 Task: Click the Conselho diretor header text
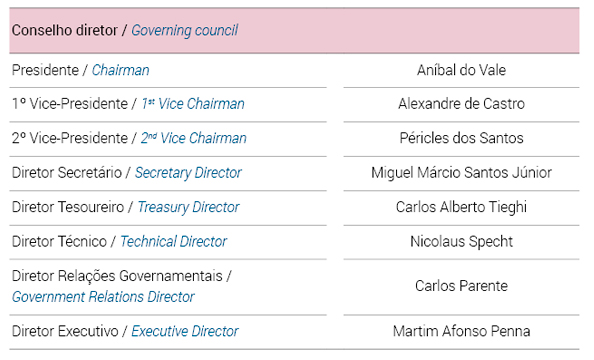point(64,30)
